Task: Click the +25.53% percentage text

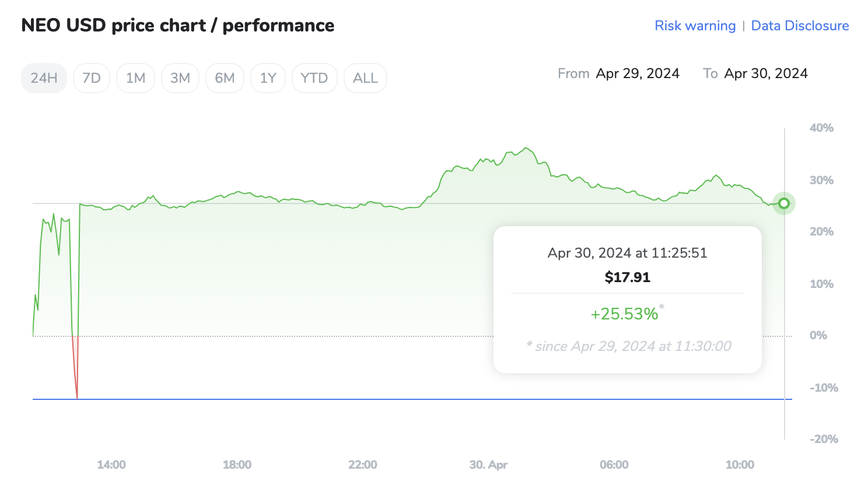Action: tap(624, 314)
